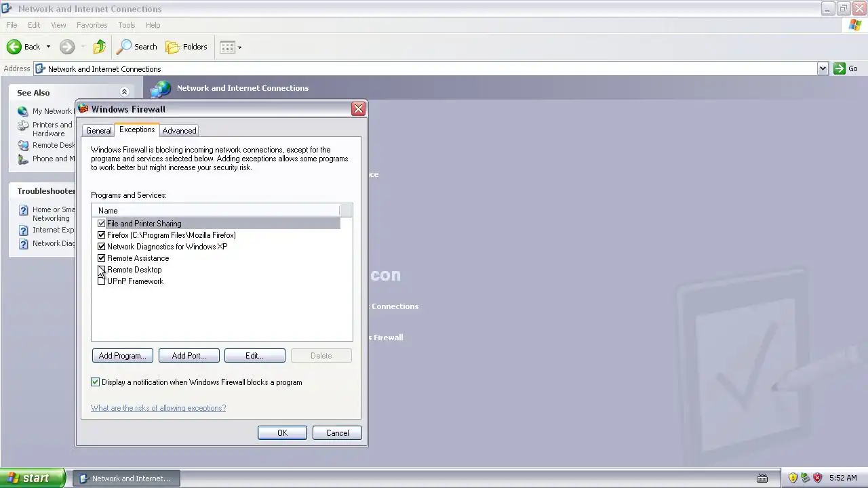Click the greyed-out Forward arrow icon
868x488 pixels.
(66, 47)
